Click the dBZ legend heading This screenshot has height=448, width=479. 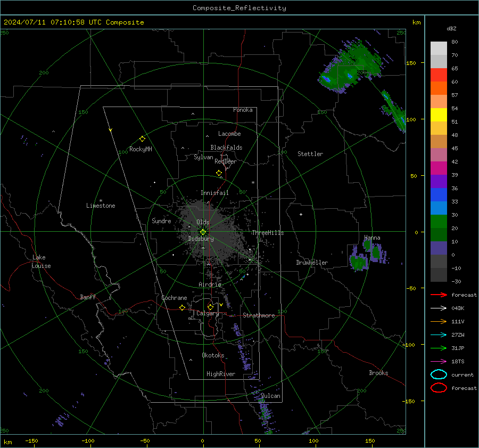[x=451, y=28]
